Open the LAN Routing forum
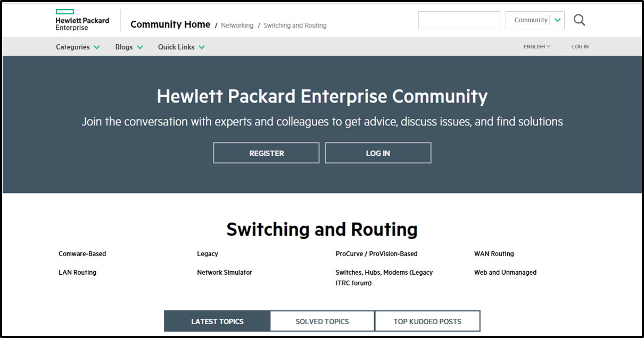 pos(77,273)
